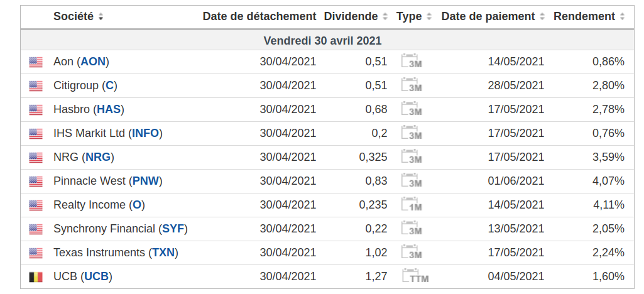Select Aon's payment date 14/05/2021
Screen dimensions: 644x294
coord(516,62)
